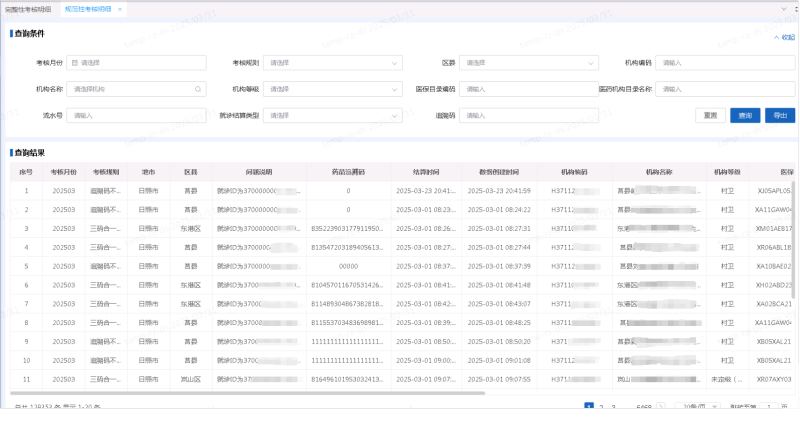The width and height of the screenshot is (800, 422).
Task: Click the horizontal scrollbar under the table
Action: [x=300, y=394]
